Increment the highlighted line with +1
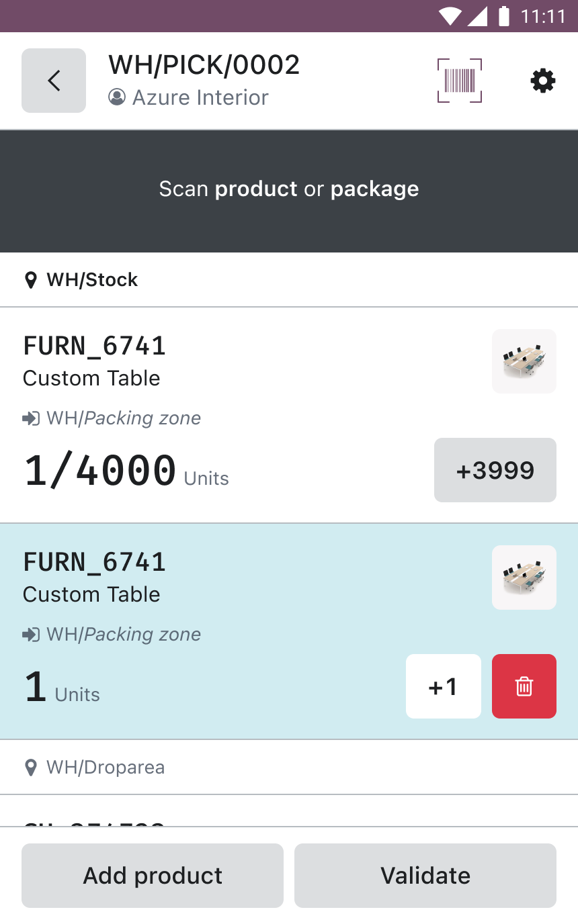This screenshot has height=924, width=578. click(444, 686)
